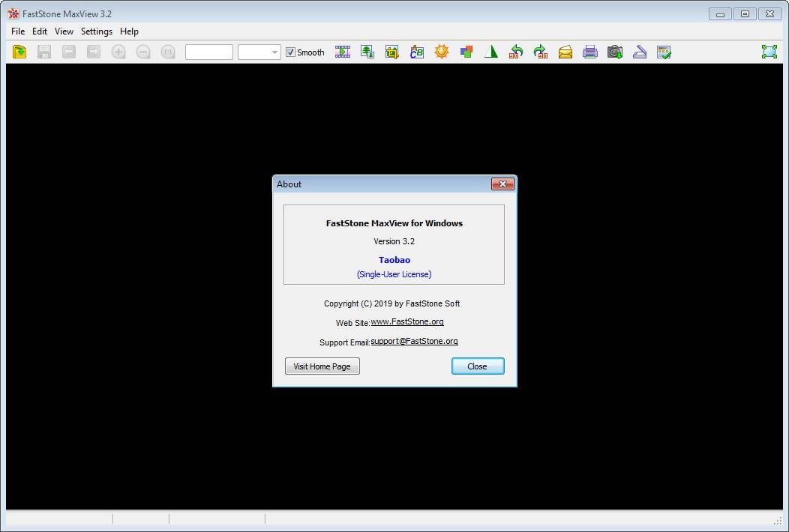This screenshot has height=532, width=789.
Task: Go to next image arrow icon
Action: pos(93,52)
